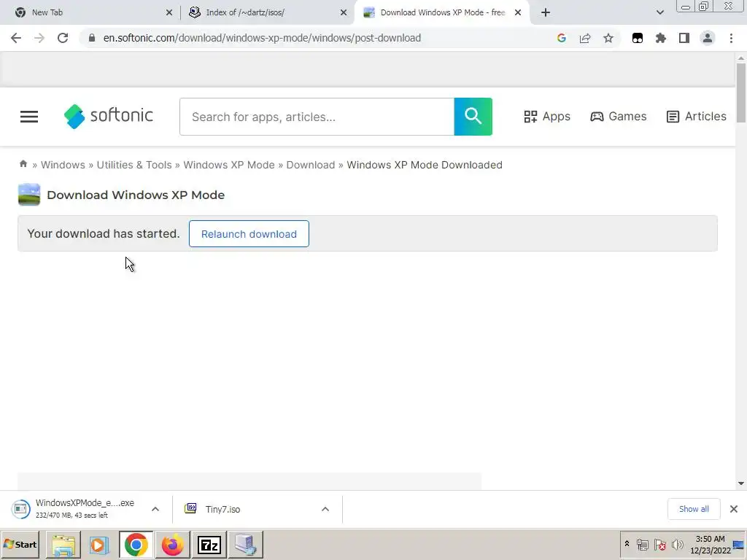Expand WindowsXPMode download options chevron

point(155,509)
